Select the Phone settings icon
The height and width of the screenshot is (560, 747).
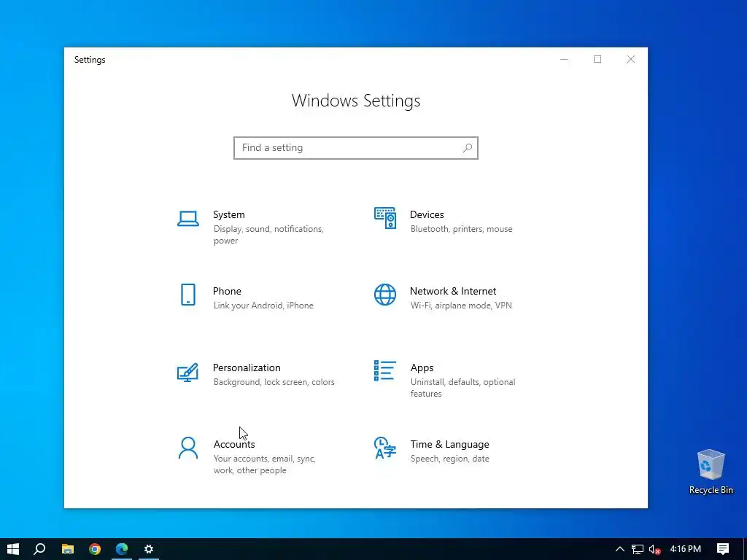click(188, 295)
